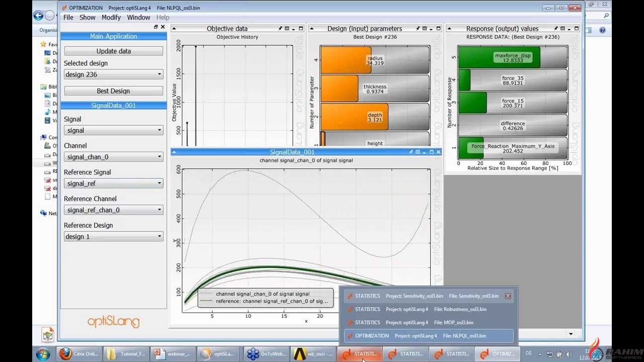Select the maxforce_disp response bar

pyautogui.click(x=513, y=57)
